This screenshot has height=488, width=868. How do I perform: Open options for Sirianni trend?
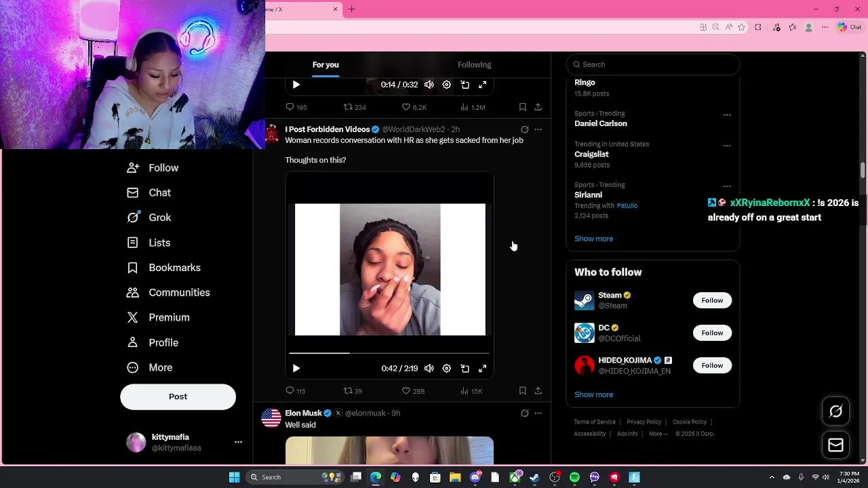pos(727,186)
